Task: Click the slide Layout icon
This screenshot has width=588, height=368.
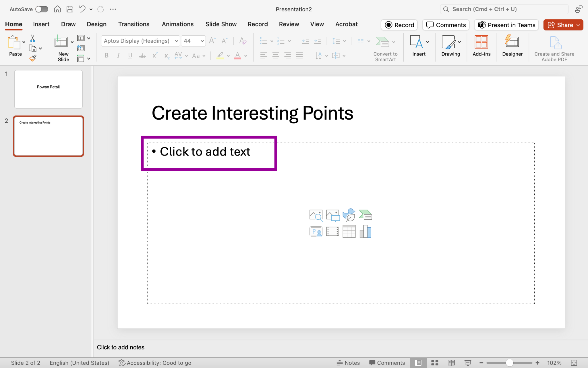Action: [x=81, y=38]
